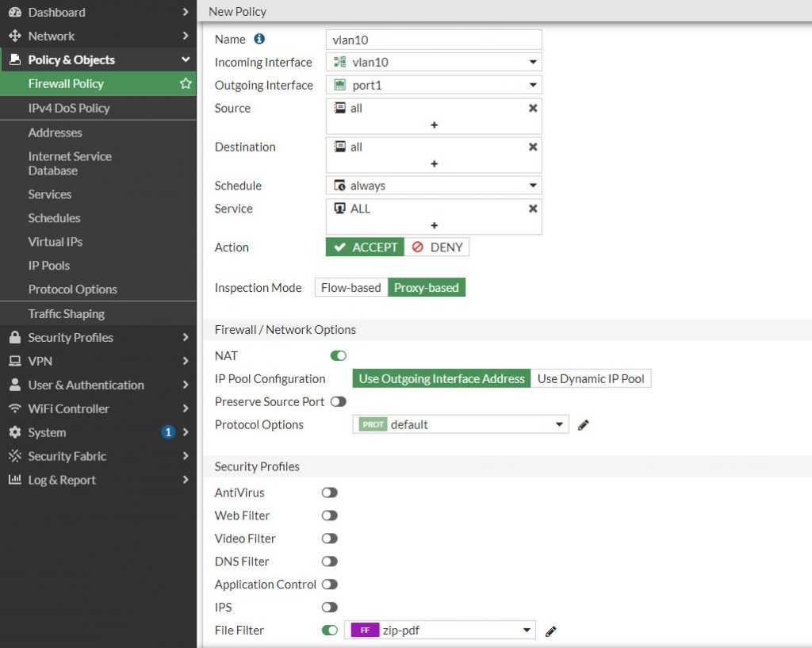Image resolution: width=812 pixels, height=648 pixels.
Task: Disable NAT for this policy
Action: [338, 355]
